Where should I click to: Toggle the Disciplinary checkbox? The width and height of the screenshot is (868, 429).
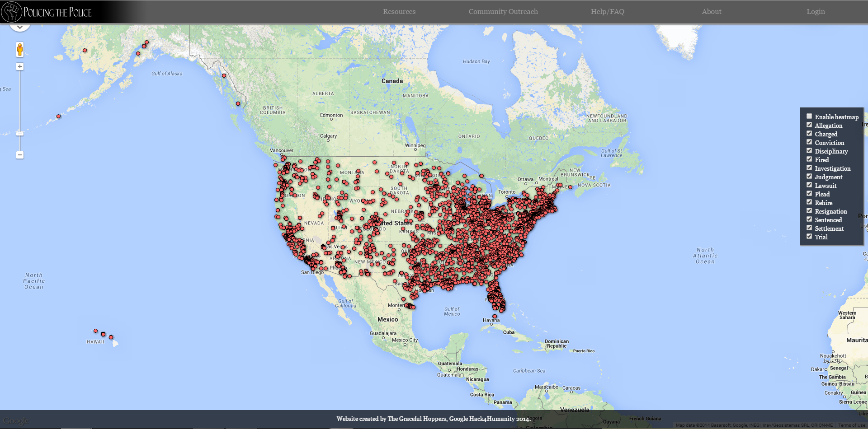coord(809,150)
